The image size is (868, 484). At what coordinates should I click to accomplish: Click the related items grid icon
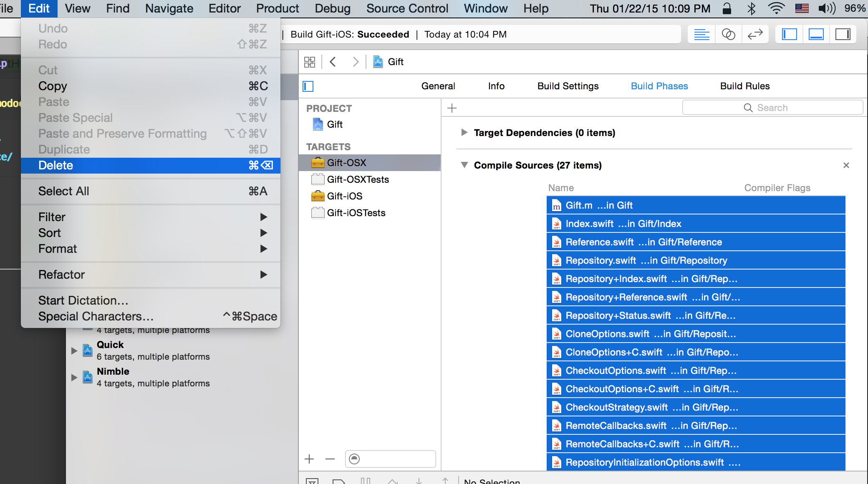point(310,62)
